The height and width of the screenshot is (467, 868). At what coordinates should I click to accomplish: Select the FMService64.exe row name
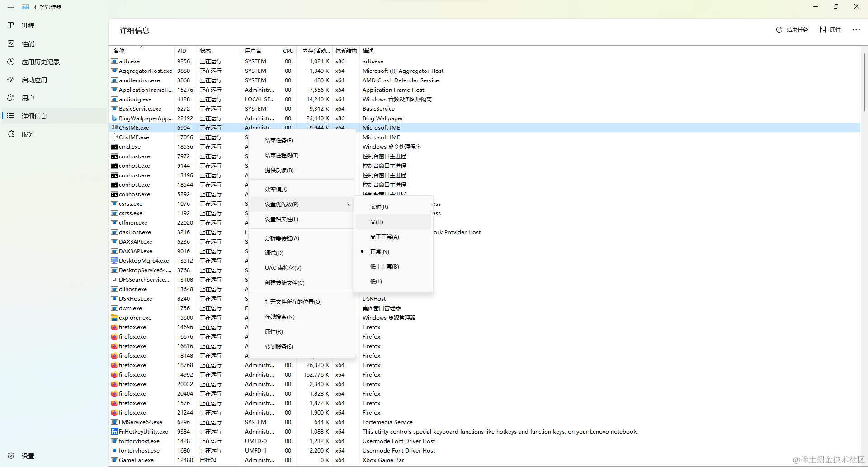click(141, 422)
